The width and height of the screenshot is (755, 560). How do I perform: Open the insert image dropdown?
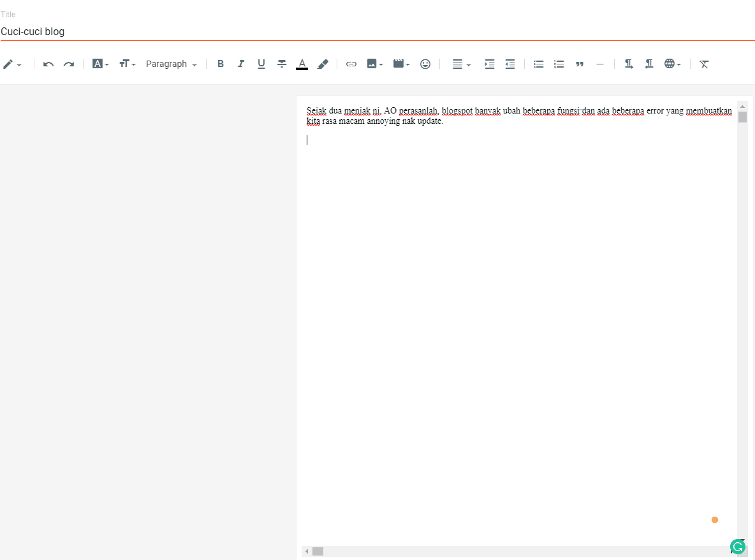(374, 64)
